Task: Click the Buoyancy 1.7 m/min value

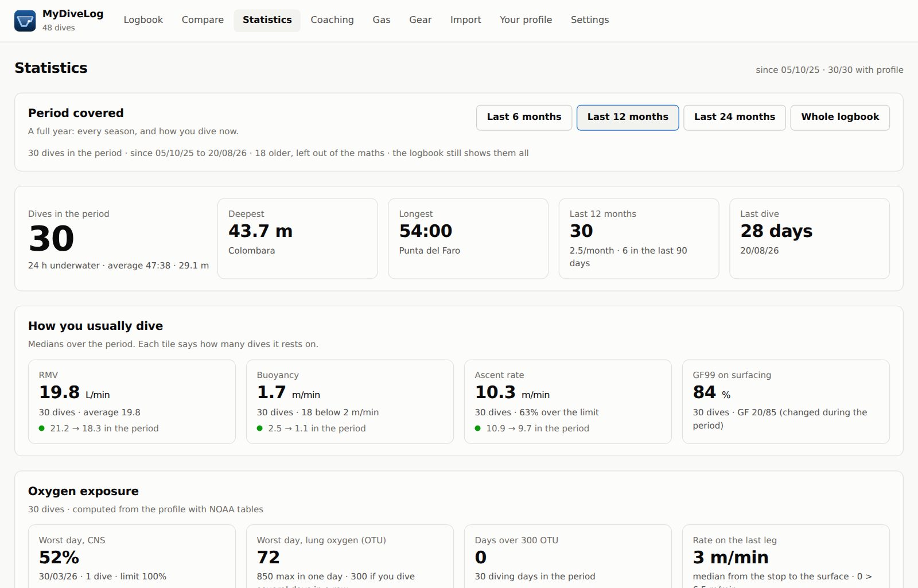Action: point(289,392)
